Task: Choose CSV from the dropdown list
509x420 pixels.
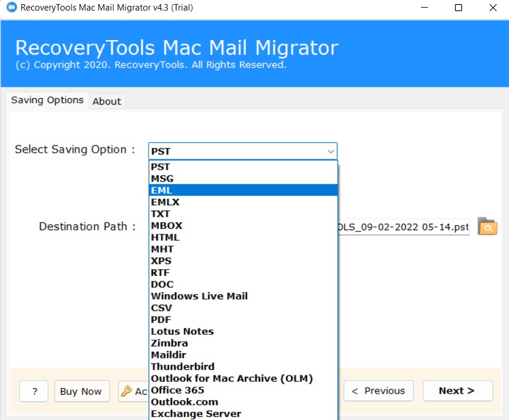Action: [243, 308]
